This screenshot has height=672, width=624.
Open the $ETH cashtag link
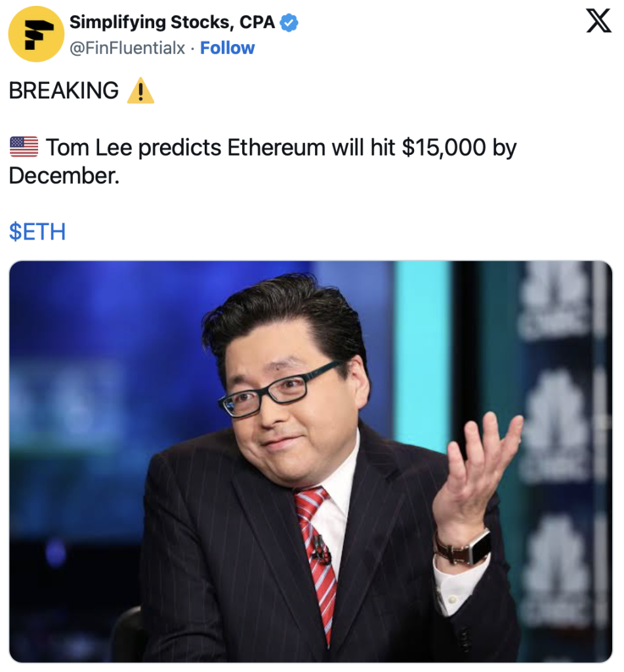click(37, 232)
